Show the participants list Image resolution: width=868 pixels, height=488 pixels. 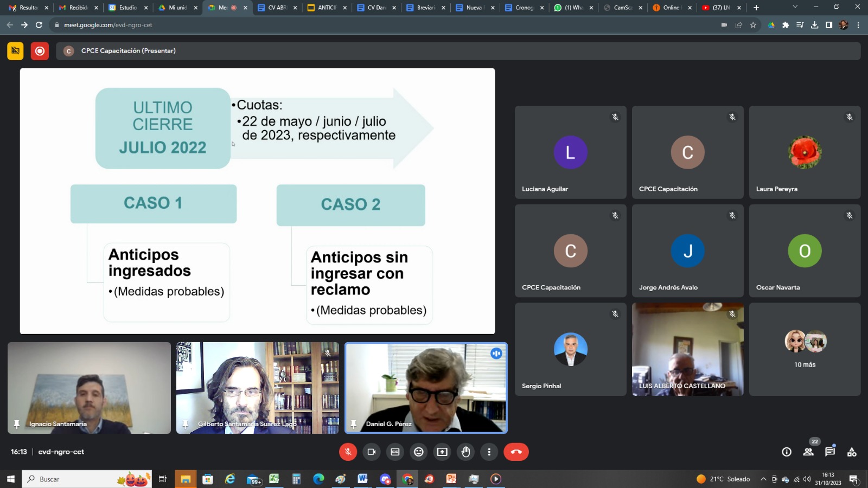(x=808, y=452)
